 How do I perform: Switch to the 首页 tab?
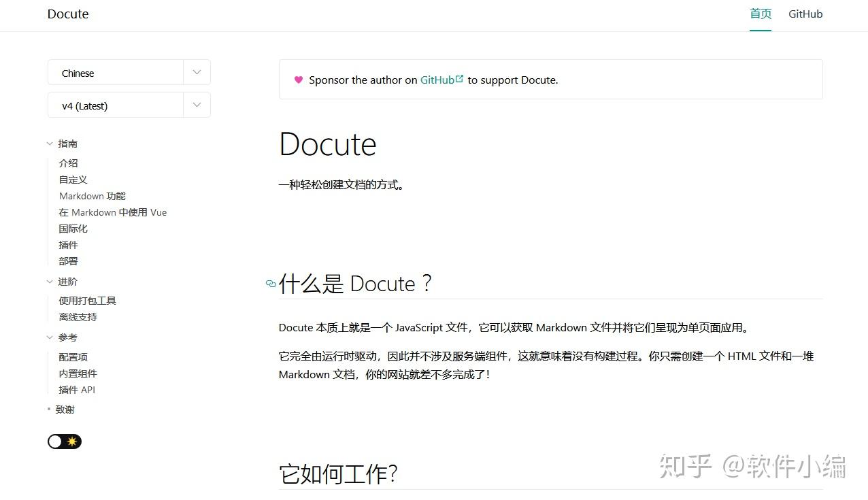pos(760,13)
